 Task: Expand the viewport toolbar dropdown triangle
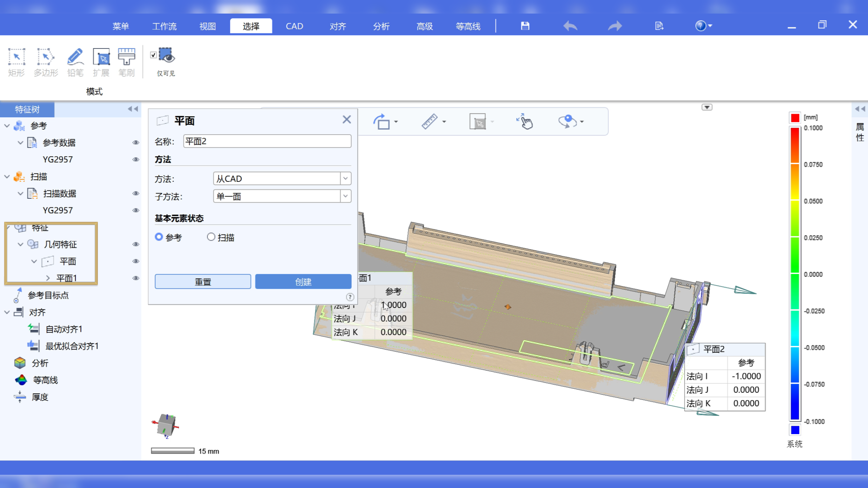coord(707,108)
